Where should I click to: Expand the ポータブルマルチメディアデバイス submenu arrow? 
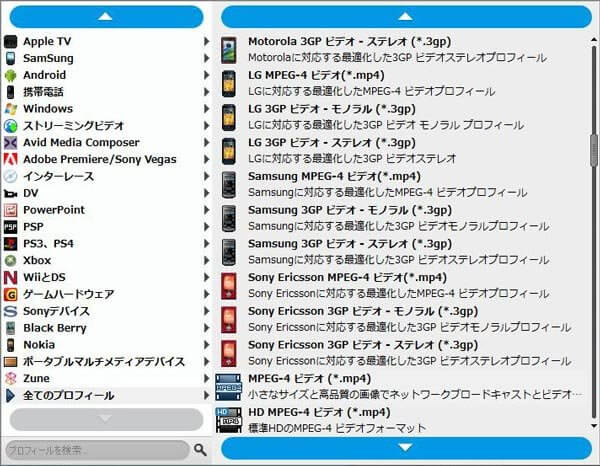pyautogui.click(x=206, y=362)
